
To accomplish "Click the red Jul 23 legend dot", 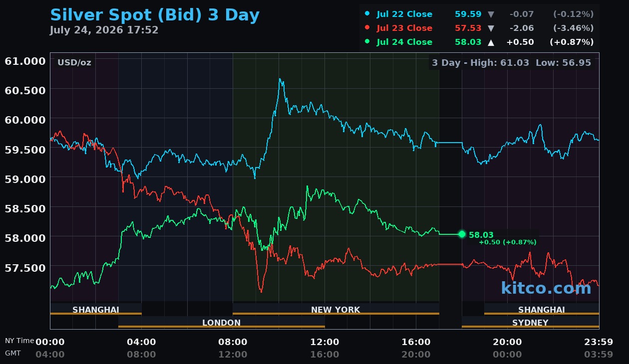I will 367,27.
